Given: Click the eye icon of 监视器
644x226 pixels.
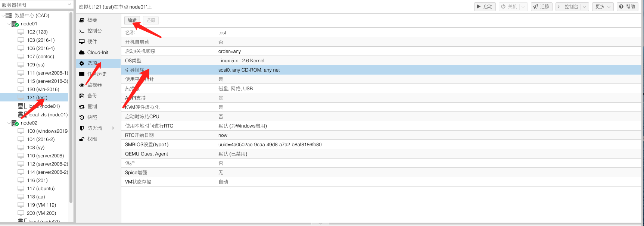Looking at the screenshot, I should click(x=82, y=85).
